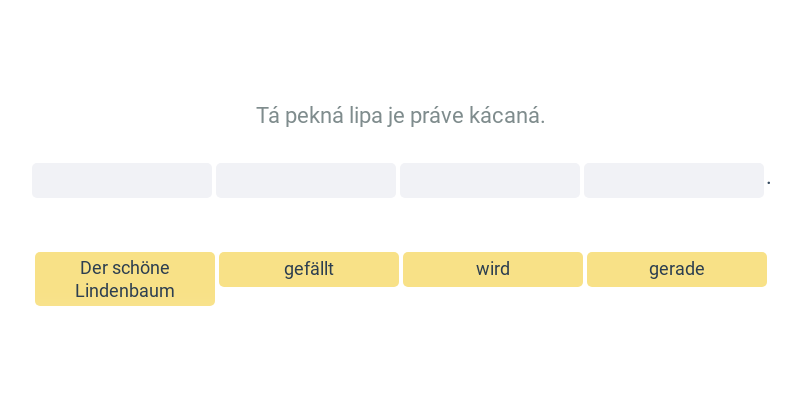This screenshot has width=800, height=400.
Task: Add the participle 'gefällt' to the answer
Action: point(309,269)
